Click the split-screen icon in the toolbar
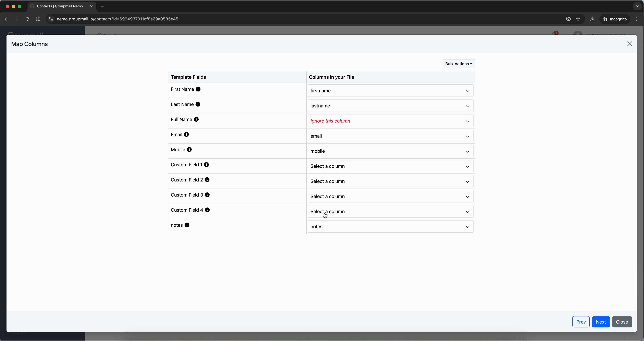Image resolution: width=644 pixels, height=341 pixels. coord(38,19)
